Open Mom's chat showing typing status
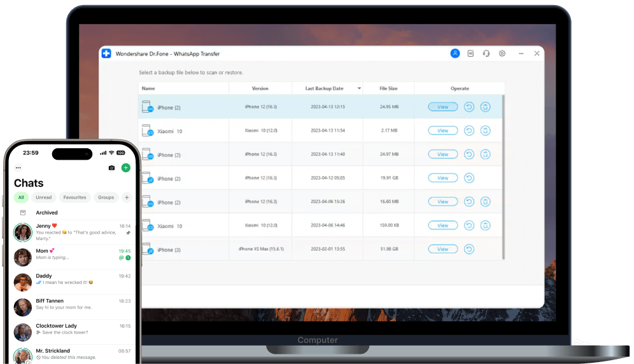The width and height of the screenshot is (634, 364). pos(73,257)
